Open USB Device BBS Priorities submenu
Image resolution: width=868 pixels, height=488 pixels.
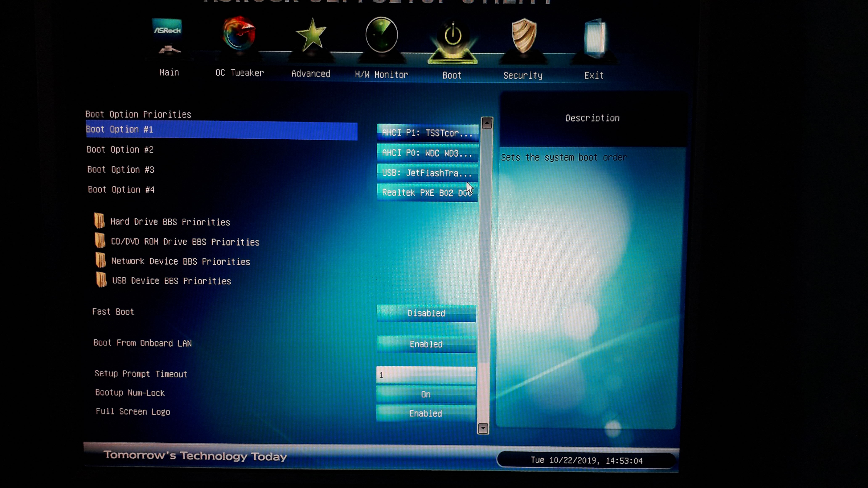pyautogui.click(x=172, y=281)
